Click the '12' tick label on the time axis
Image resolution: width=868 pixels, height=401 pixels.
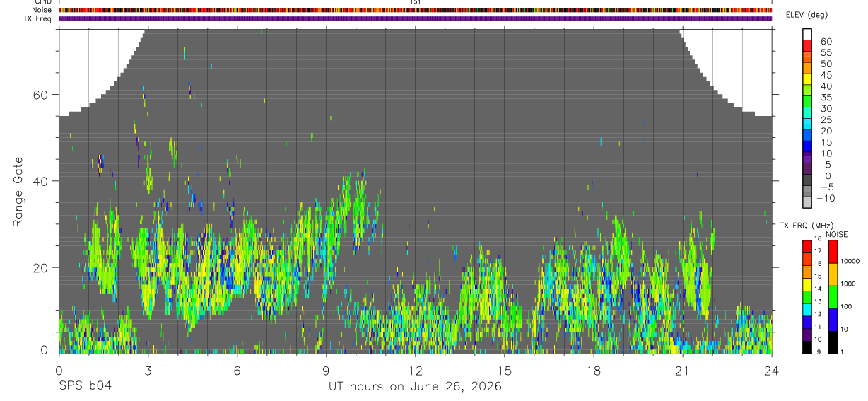[x=415, y=371]
